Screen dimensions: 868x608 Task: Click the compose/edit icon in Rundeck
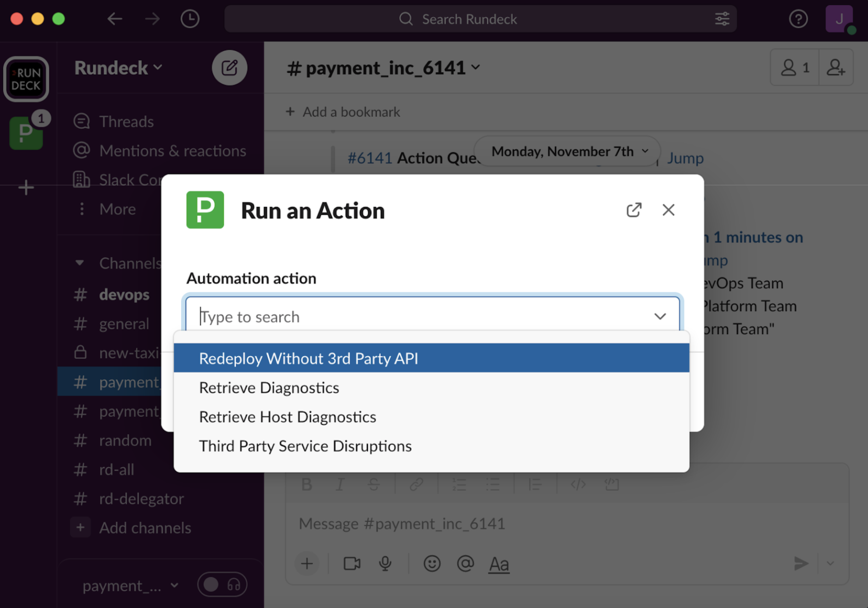(229, 67)
